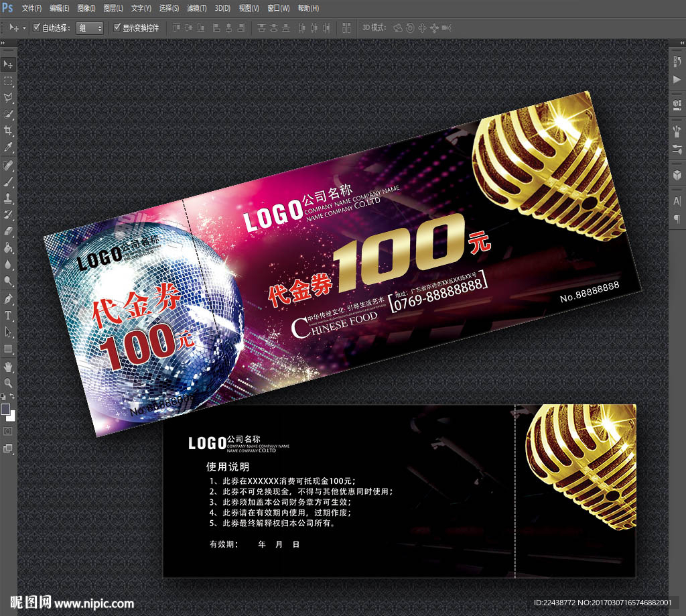Click the 3D zoom camera icon
The image size is (686, 616).
(x=446, y=28)
